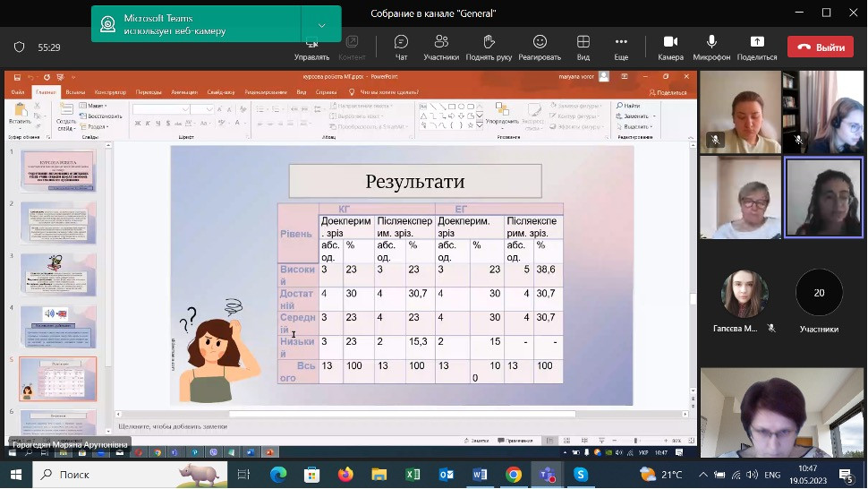This screenshot has height=489, width=868.
Task: Launch Firefox from the taskbar
Action: tap(345, 475)
